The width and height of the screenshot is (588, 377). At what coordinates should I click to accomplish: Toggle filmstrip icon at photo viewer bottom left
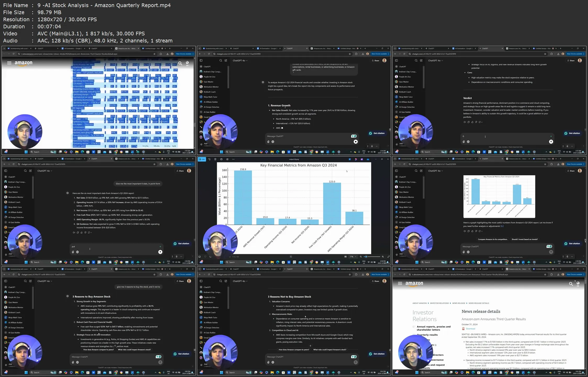pyautogui.click(x=200, y=257)
